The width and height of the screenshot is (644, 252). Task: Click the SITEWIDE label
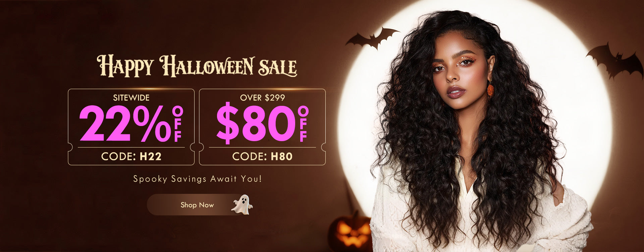(131, 98)
